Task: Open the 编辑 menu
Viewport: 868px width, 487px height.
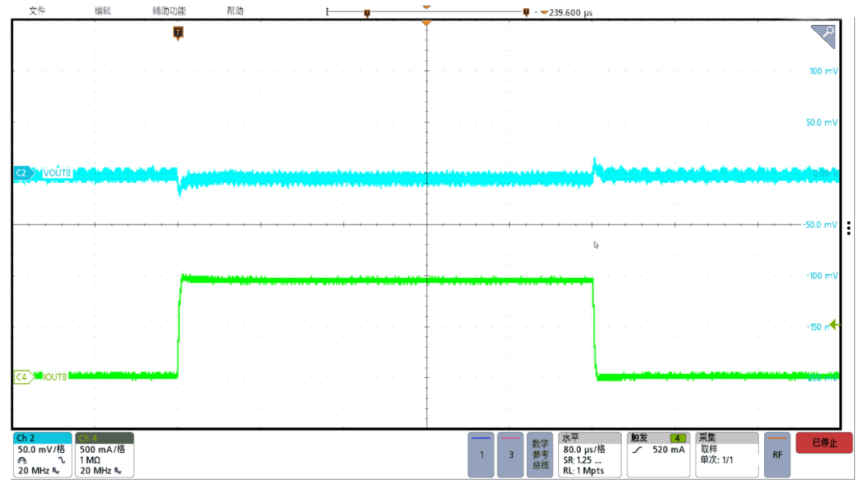Action: [102, 10]
